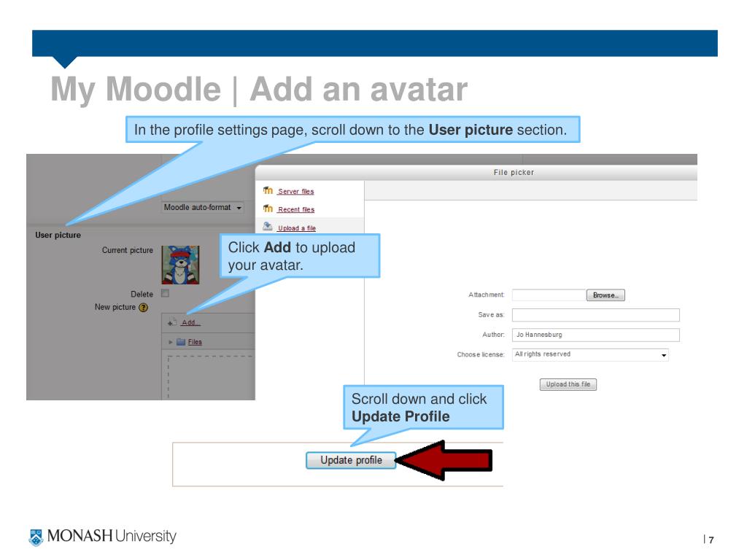Image resolution: width=747 pixels, height=560 pixels.
Task: Click the dashed file drop area
Action: coord(211,378)
